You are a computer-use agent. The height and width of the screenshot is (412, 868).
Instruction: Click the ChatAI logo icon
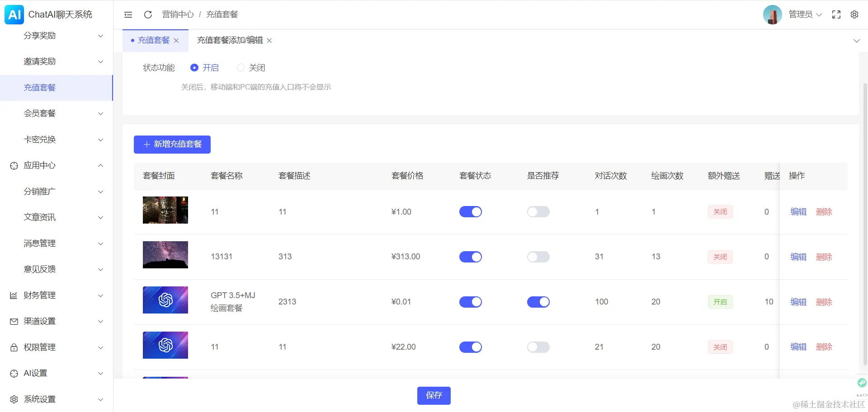[14, 14]
